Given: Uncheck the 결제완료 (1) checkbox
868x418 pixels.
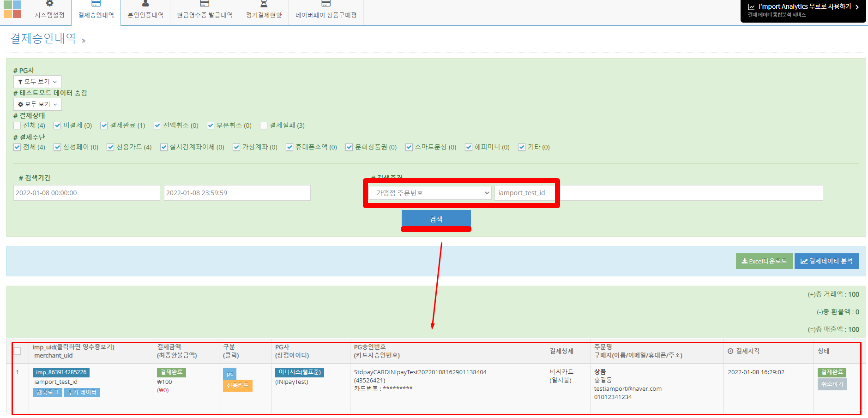Looking at the screenshot, I should pyautogui.click(x=104, y=125).
